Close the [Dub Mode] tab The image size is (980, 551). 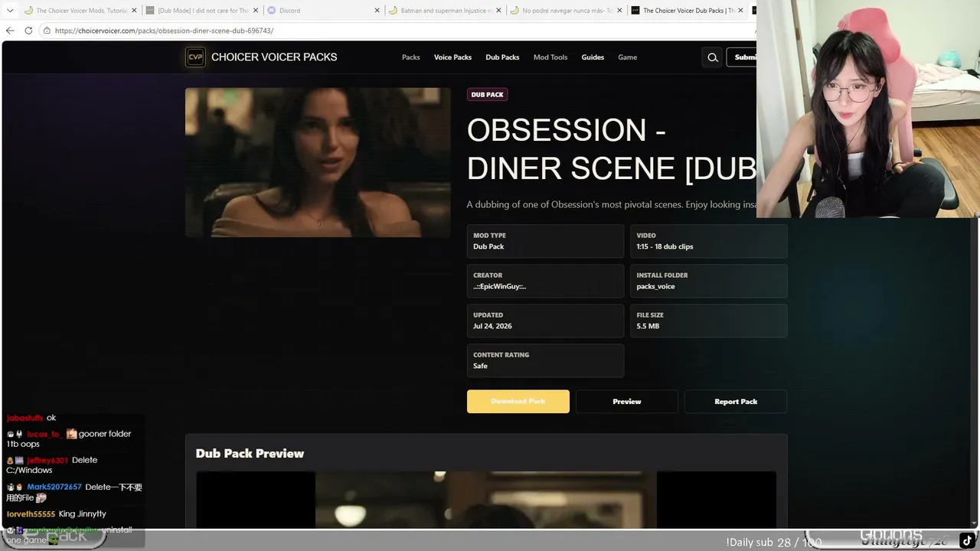point(255,11)
